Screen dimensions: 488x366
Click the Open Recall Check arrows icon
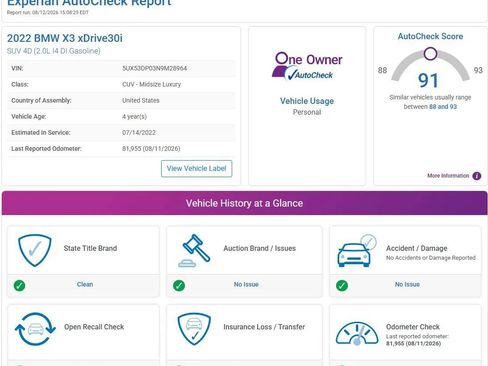(x=35, y=329)
